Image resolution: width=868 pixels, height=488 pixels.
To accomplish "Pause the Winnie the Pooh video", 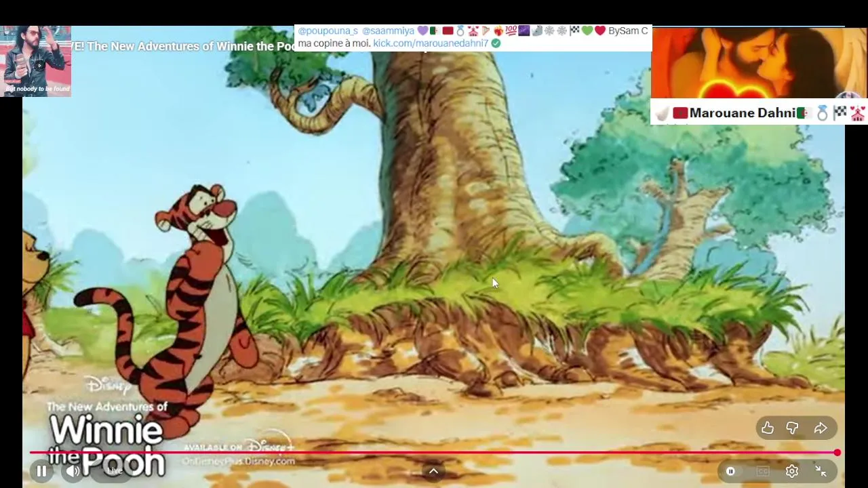I will [41, 471].
